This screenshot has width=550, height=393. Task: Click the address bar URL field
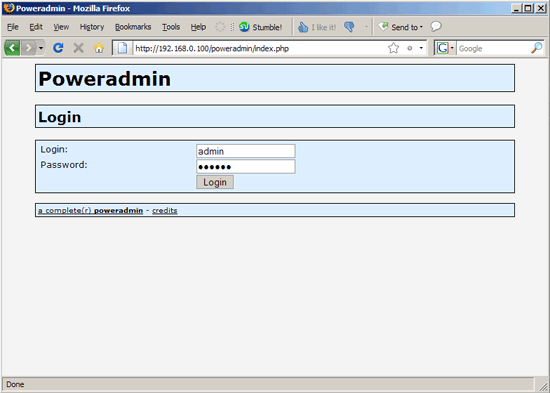pos(260,48)
